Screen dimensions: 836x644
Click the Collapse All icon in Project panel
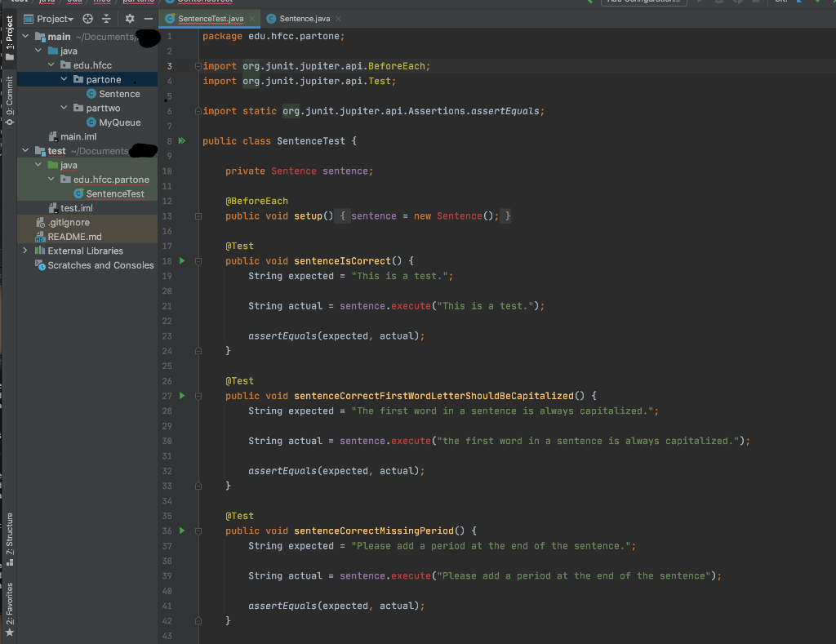point(106,19)
